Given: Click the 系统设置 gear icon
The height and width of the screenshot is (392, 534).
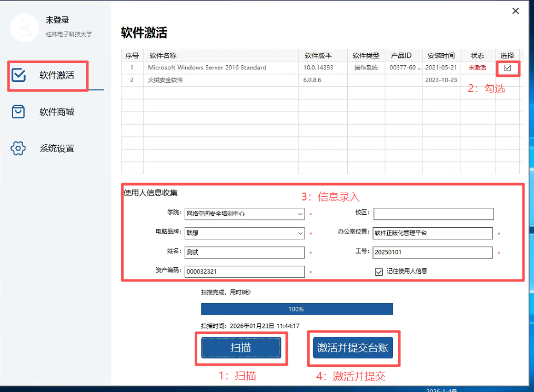Looking at the screenshot, I should tap(18, 148).
